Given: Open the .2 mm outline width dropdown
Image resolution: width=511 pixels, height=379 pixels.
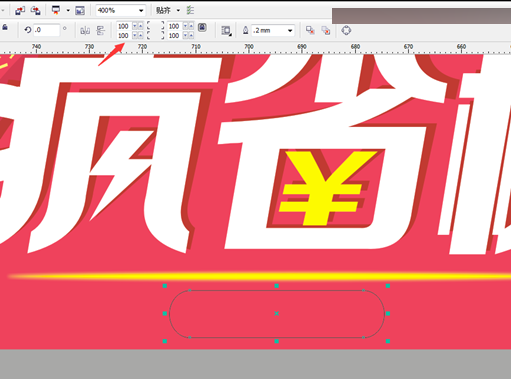Looking at the screenshot, I should tap(290, 31).
